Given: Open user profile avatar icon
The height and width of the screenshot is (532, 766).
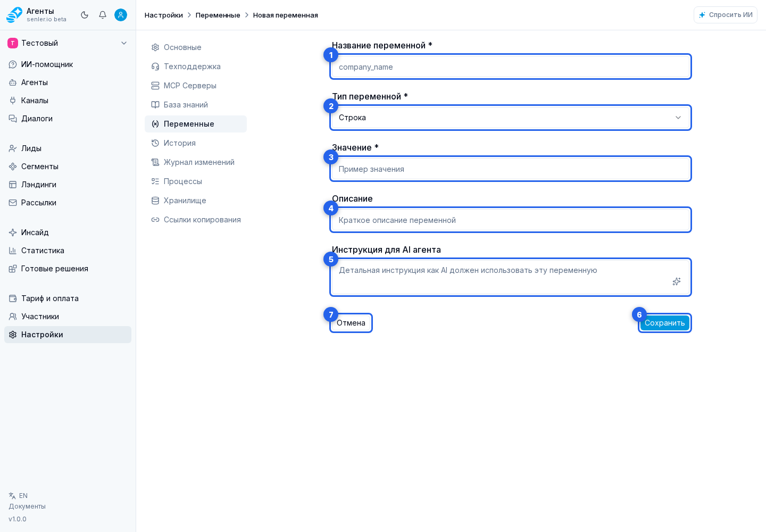Looking at the screenshot, I should (121, 15).
